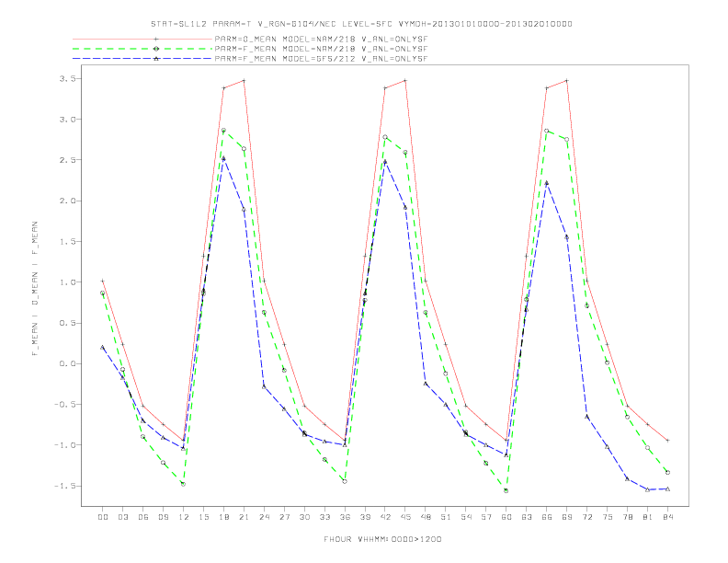Click y-axis tick label -0.5

coord(64,404)
